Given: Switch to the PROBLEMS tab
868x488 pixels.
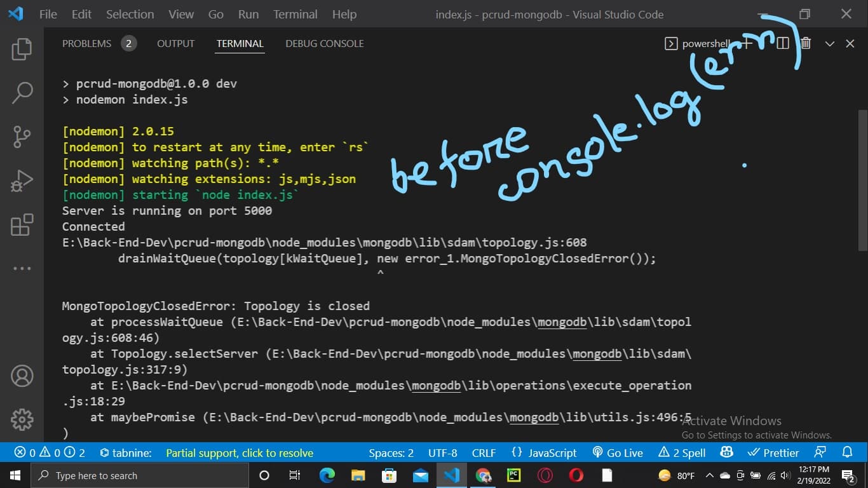Looking at the screenshot, I should pyautogui.click(x=87, y=43).
